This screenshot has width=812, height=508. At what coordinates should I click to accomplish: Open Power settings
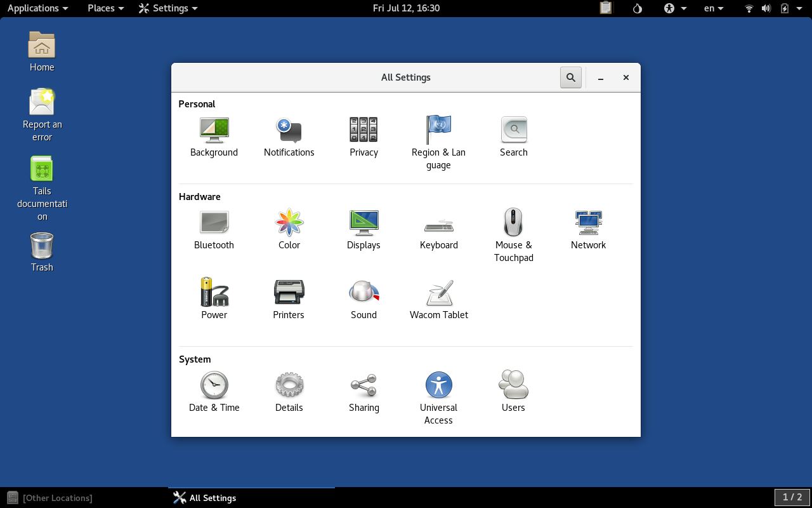pos(214,299)
